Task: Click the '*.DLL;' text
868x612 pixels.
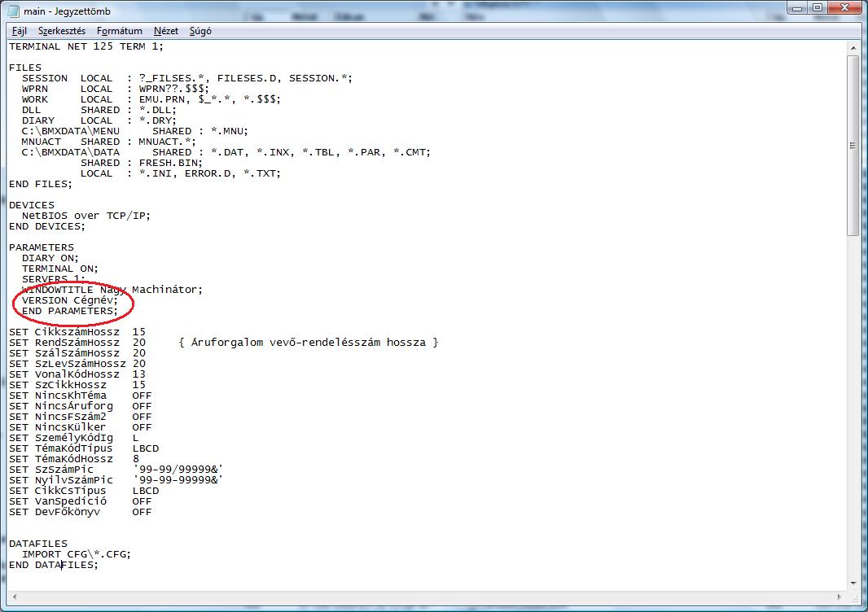Action: pyautogui.click(x=158, y=110)
